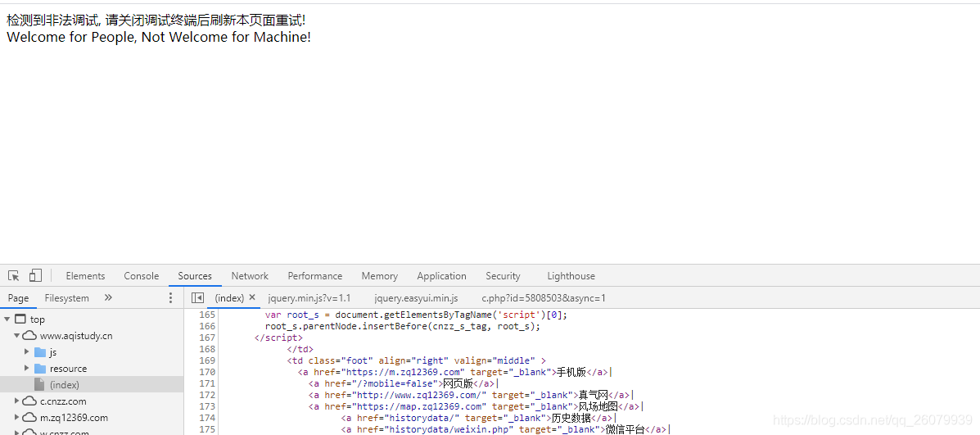Click the https://m.zq12369.com href in code

(x=402, y=372)
